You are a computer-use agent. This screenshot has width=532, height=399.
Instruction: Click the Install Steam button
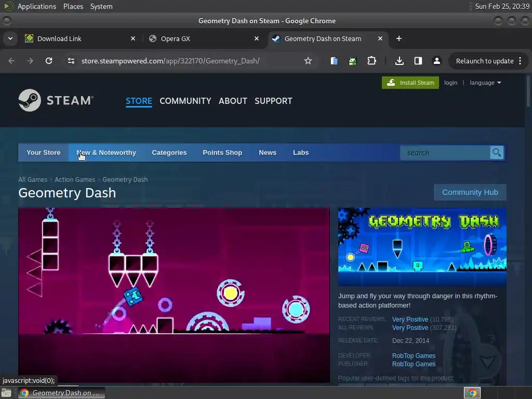[x=410, y=83]
